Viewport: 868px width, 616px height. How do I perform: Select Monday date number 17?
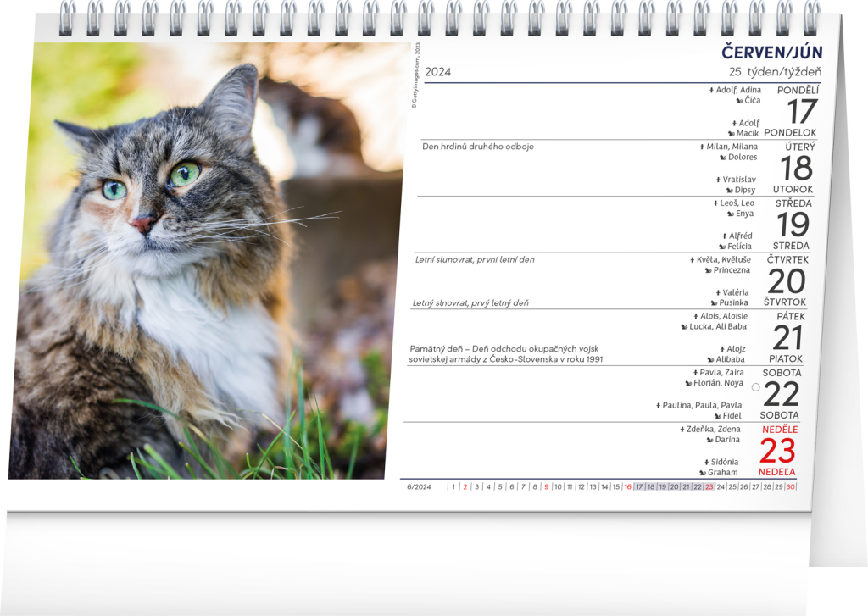point(801,112)
